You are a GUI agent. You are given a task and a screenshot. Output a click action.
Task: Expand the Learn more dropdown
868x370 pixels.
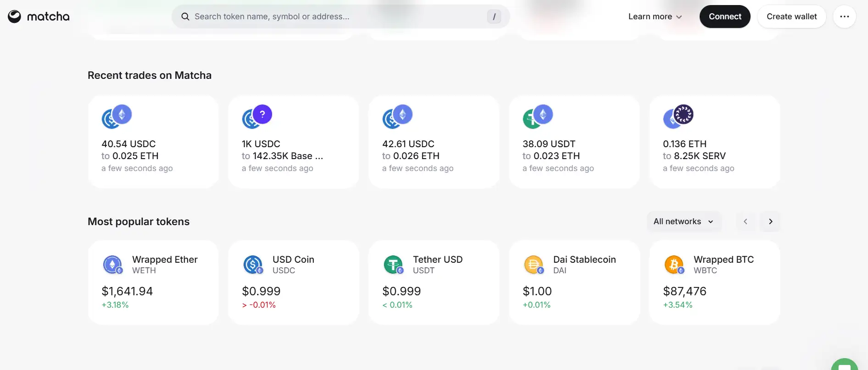655,17
